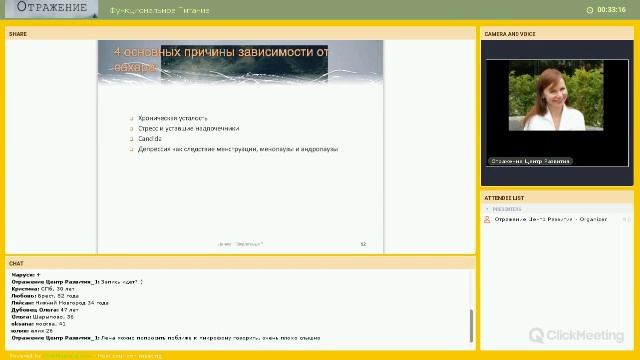The image size is (640, 360).
Task: Select the Organizer entry in attendee list
Action: click(x=557, y=219)
